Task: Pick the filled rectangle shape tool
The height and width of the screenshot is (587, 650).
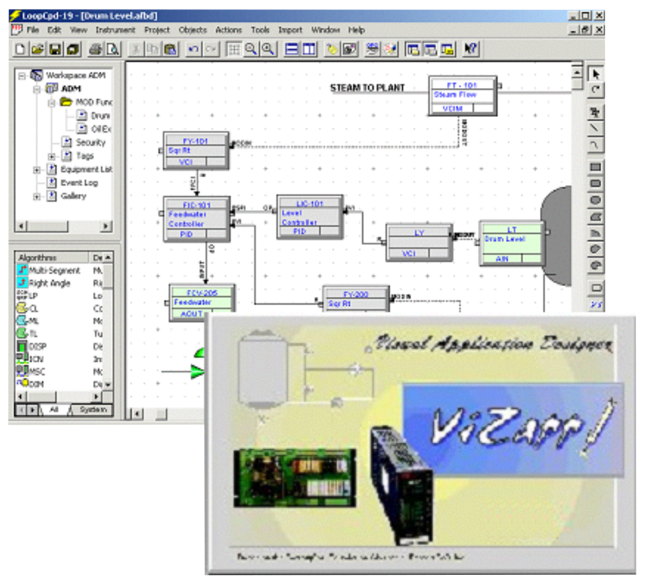Action: point(596,167)
